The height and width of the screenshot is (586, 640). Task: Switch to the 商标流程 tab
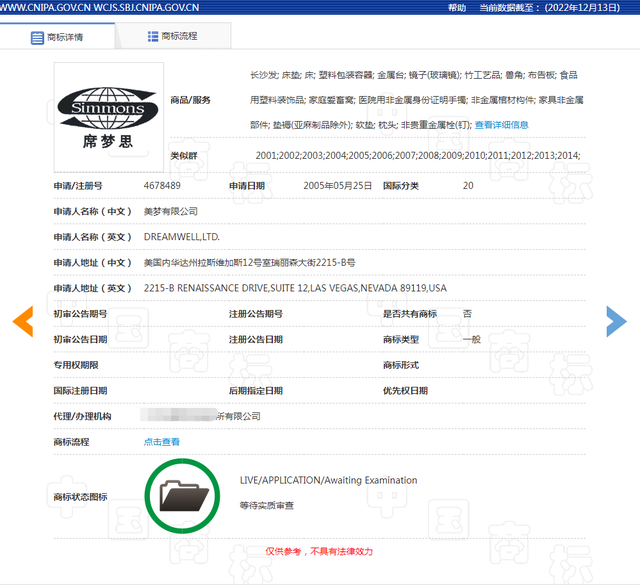tap(178, 36)
